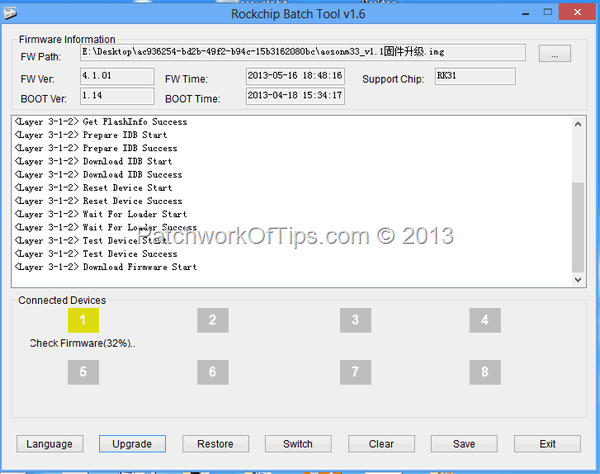Select connected device slot 1
The width and height of the screenshot is (600, 474).
tap(83, 320)
